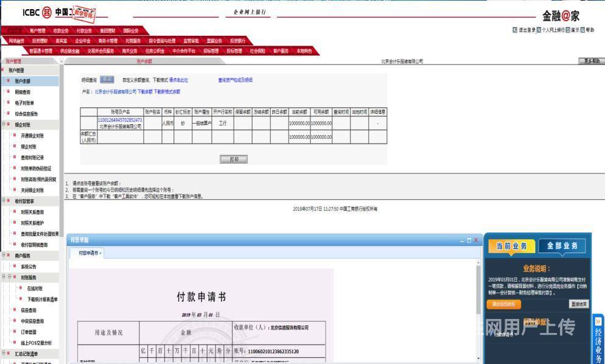Open the 海关业务 menu
Screen dimensions: 605x364
pos(130,51)
